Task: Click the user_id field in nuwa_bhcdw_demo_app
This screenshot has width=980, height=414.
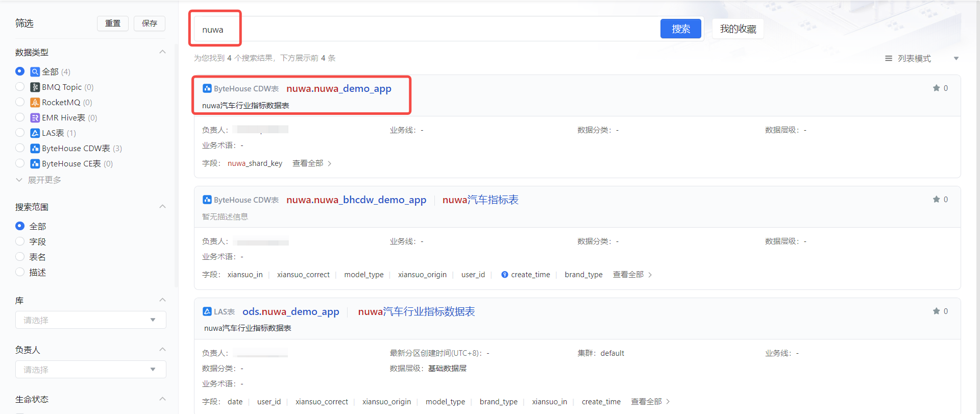Action: tap(473, 275)
